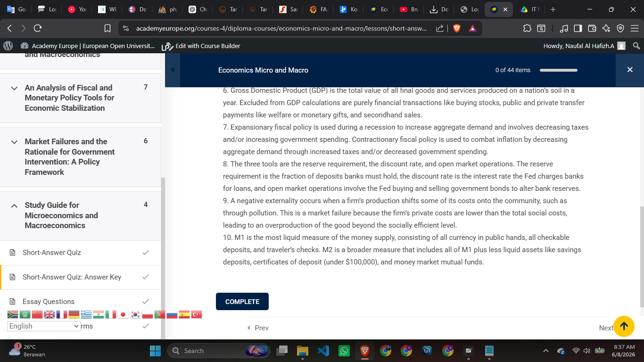Select the Germany flag language
644x362 pixels.
(x=74, y=314)
